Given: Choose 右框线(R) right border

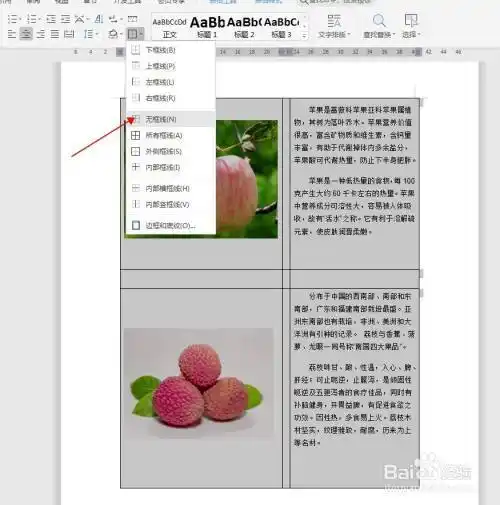Looking at the screenshot, I should [x=171, y=98].
